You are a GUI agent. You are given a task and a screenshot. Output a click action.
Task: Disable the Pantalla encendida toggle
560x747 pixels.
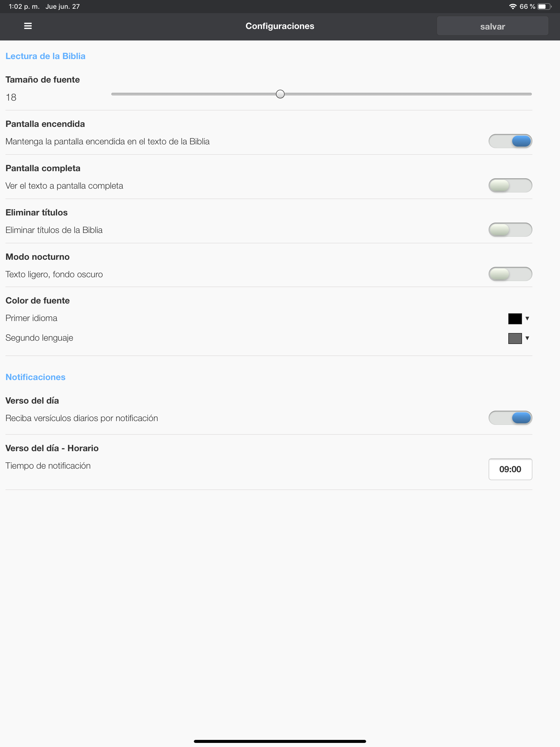coord(510,141)
